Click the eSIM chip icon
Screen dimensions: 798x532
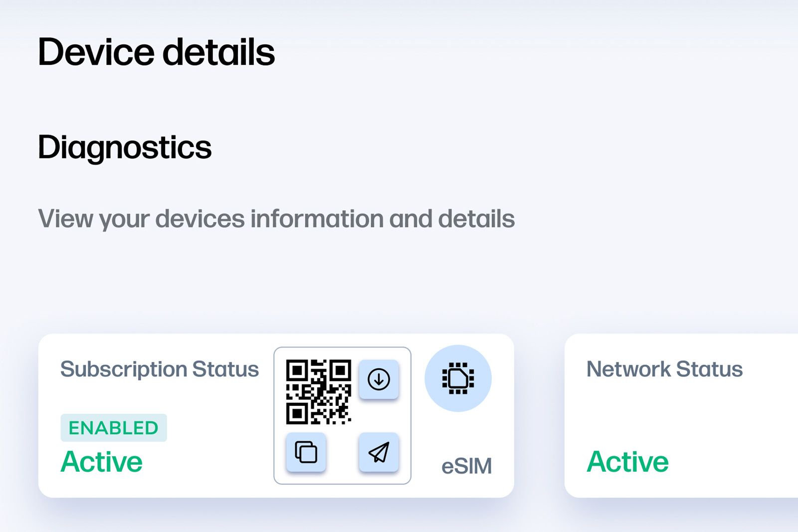click(458, 378)
